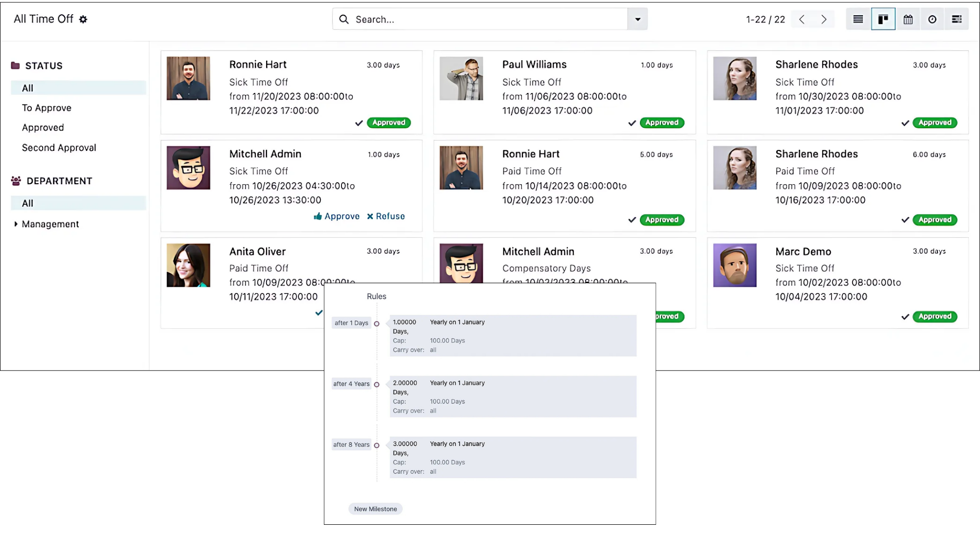The width and height of the screenshot is (980, 539).
Task: Select the after 4 Years milestone circle
Action: coord(376,384)
